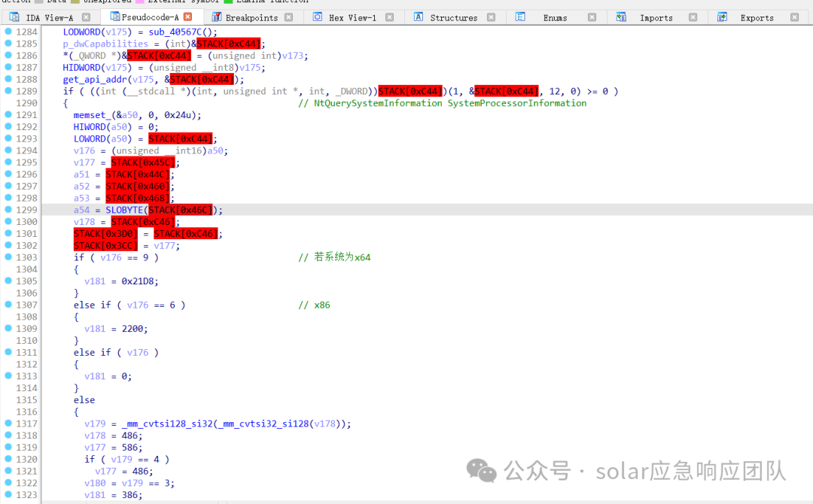The image size is (813, 504).
Task: Click the v179 variable on line 1317
Action: [x=95, y=424]
